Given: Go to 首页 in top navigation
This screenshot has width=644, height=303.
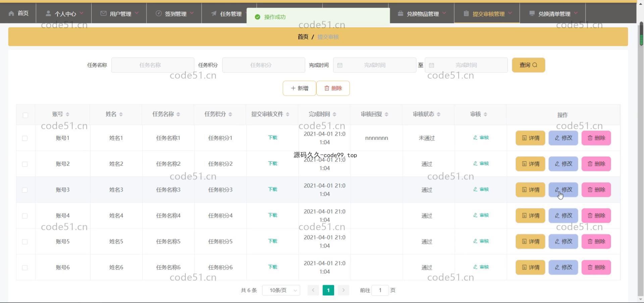Looking at the screenshot, I should 18,13.
